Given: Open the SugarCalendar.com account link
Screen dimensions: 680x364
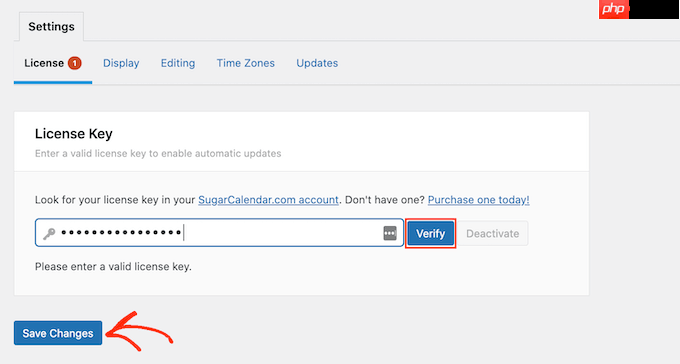Looking at the screenshot, I should [x=268, y=200].
